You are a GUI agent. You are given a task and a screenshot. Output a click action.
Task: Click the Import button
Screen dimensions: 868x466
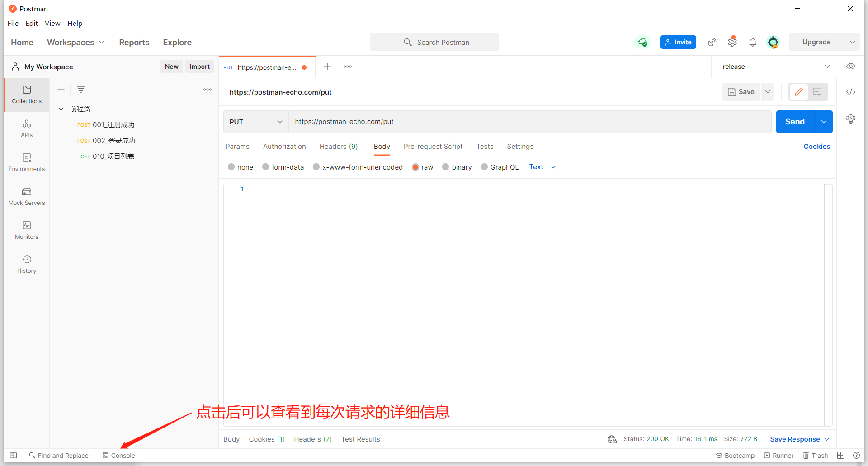click(199, 67)
